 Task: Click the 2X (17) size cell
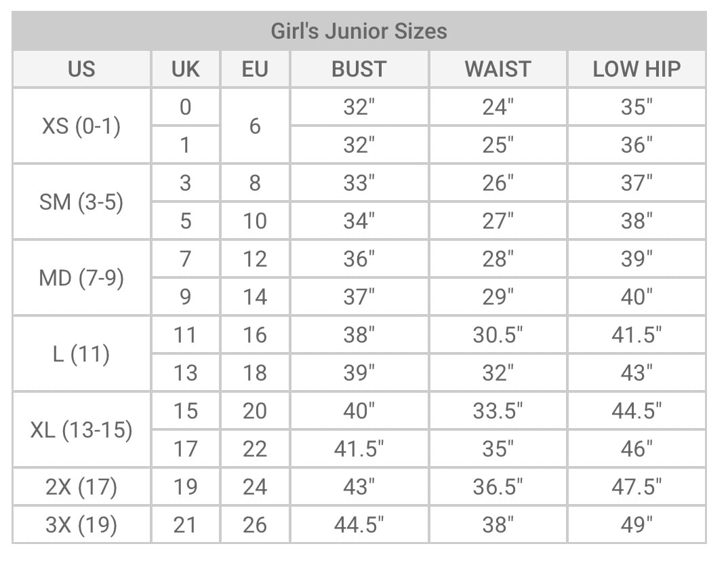[x=81, y=486]
